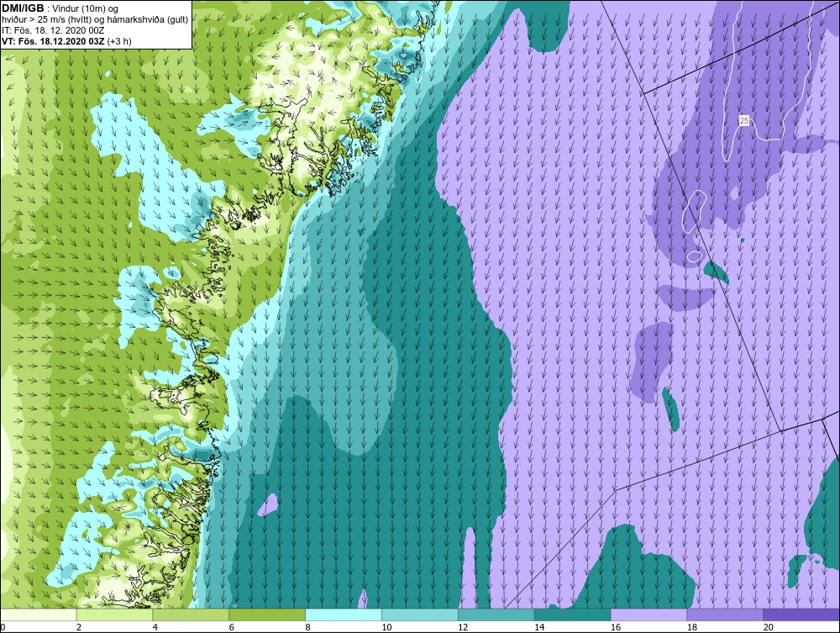Image resolution: width=840 pixels, height=633 pixels.
Task: Click the "IT: Fös. 18. 12. 2020 00Z" line
Action: tap(53, 30)
